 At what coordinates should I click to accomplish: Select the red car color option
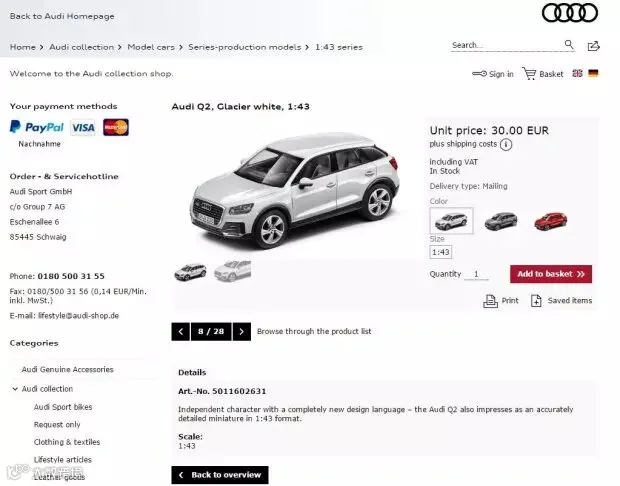click(550, 221)
